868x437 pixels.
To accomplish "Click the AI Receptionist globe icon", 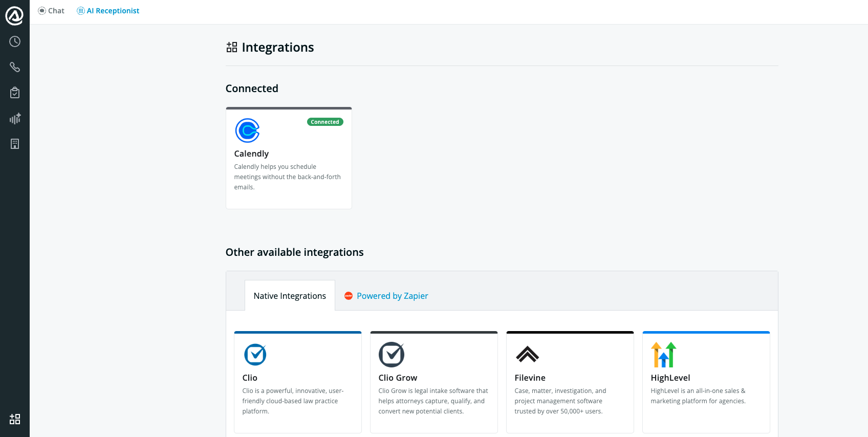I will (x=81, y=11).
